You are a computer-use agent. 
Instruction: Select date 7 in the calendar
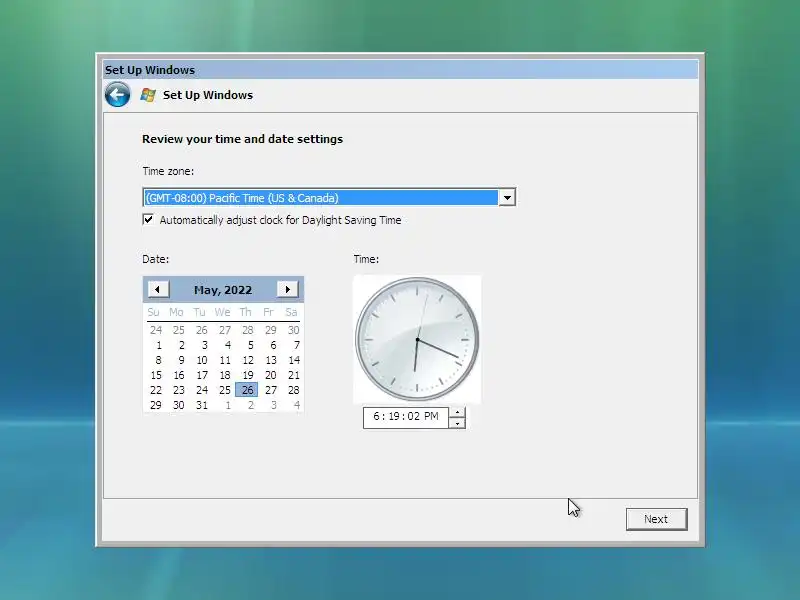[296, 345]
